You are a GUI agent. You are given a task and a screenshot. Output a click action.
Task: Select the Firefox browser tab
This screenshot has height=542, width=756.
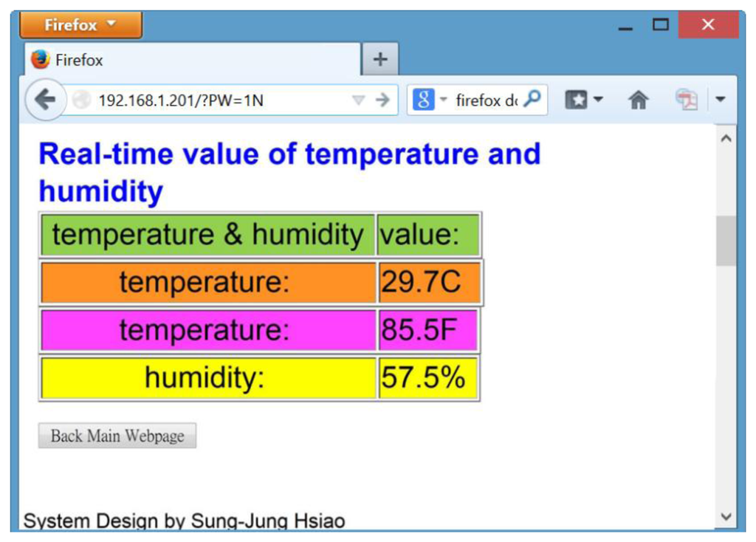pos(192,60)
